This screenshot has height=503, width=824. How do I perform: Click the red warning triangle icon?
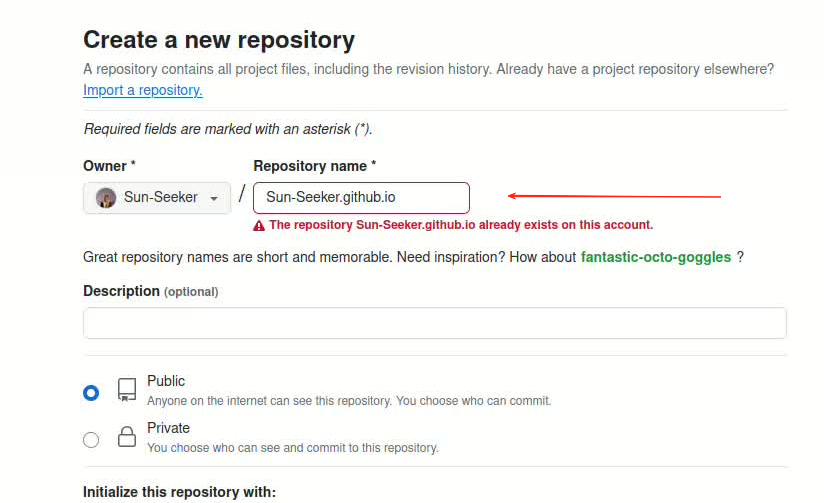pyautogui.click(x=259, y=226)
